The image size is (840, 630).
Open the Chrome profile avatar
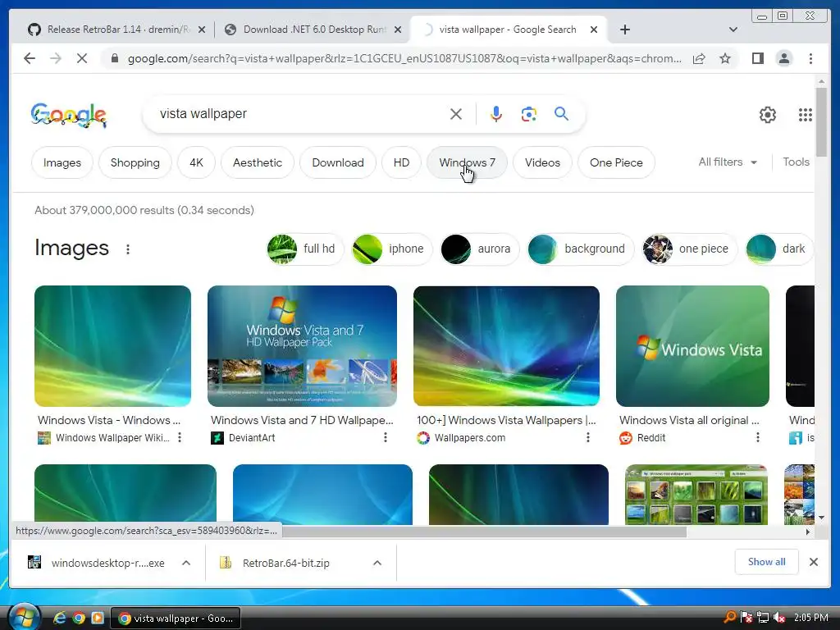tap(783, 58)
